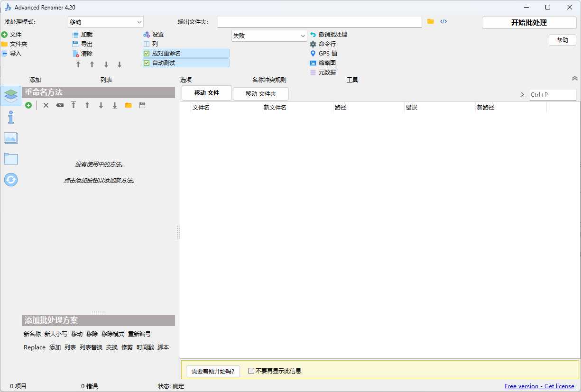Toggle the 成对重命名 checkbox

click(146, 53)
